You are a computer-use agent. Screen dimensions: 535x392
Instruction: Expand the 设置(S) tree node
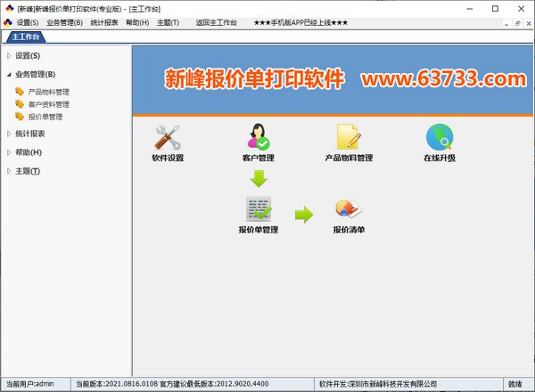(x=9, y=56)
